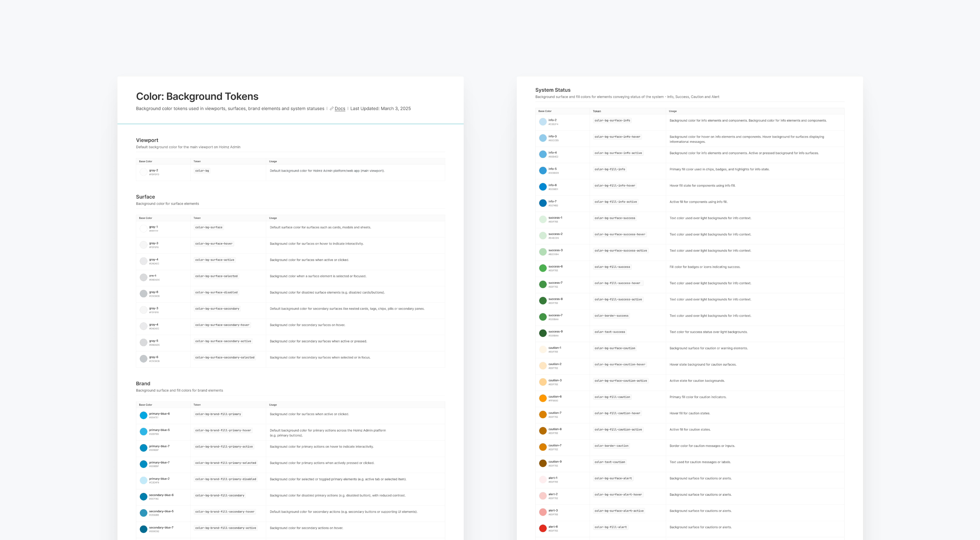The height and width of the screenshot is (540, 980).
Task: Pick the gray-1 swatch for color-bg-surface
Action: click(143, 229)
